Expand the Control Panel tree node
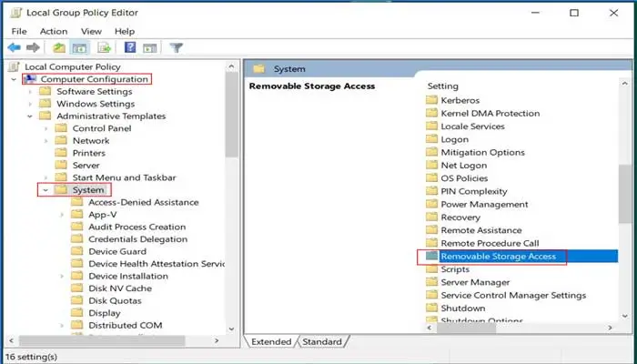Image resolution: width=637 pixels, height=364 pixels. [x=45, y=128]
